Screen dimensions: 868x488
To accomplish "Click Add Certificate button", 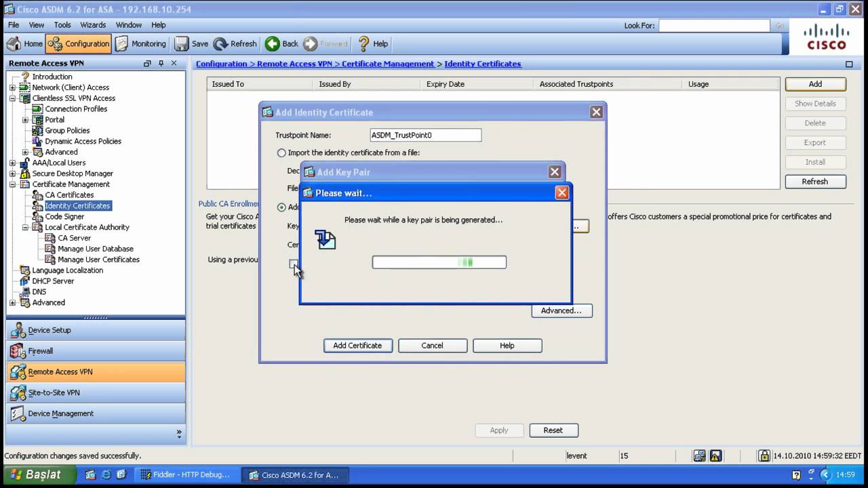I will (357, 346).
